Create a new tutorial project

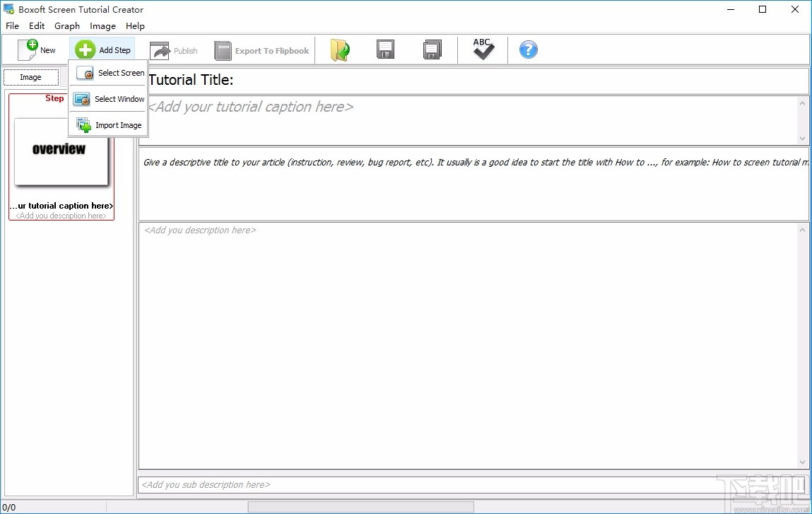(37, 49)
